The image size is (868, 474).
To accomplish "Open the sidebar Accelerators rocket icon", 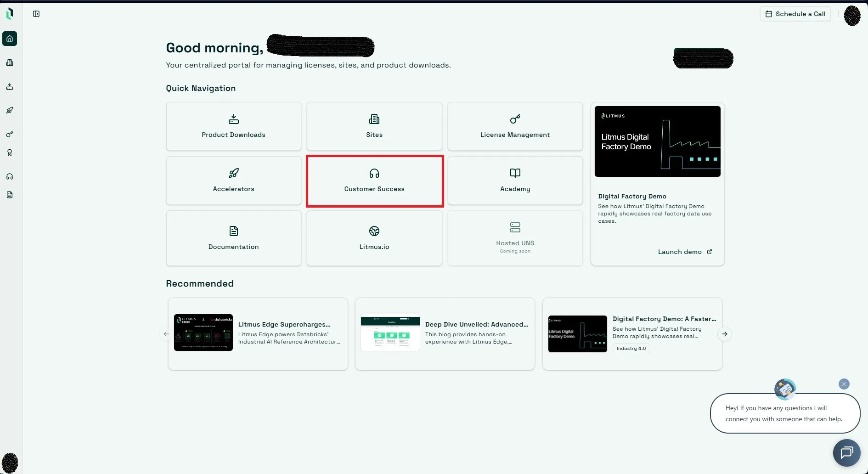I will pos(10,110).
